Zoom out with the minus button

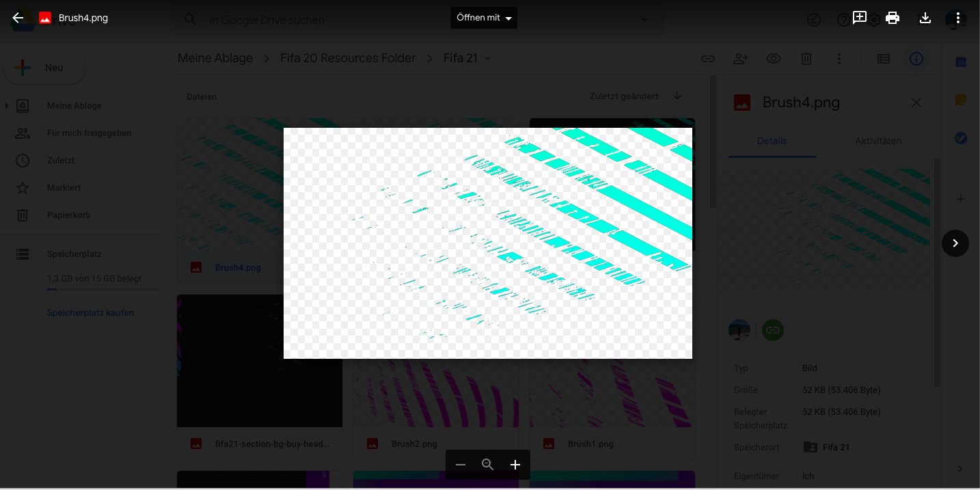tap(461, 465)
